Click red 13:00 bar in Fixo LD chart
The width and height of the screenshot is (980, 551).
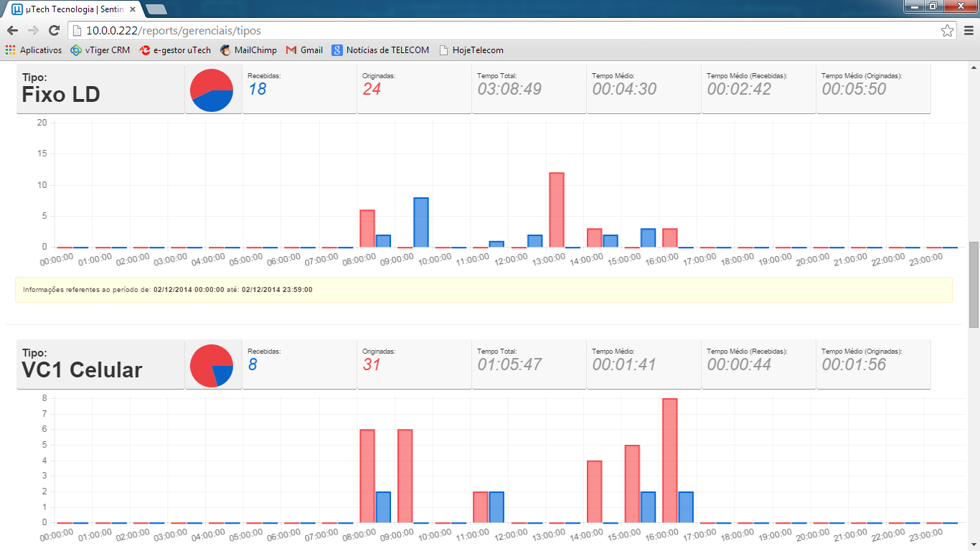[557, 210]
